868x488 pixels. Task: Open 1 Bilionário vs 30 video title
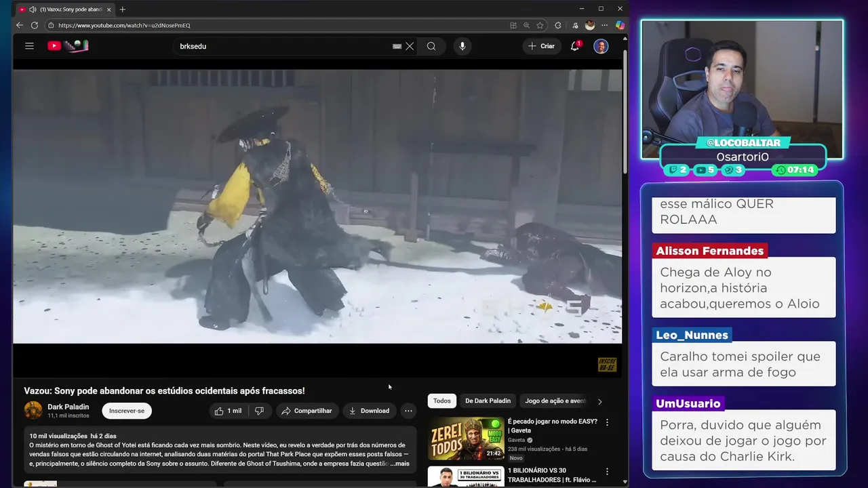pos(552,475)
